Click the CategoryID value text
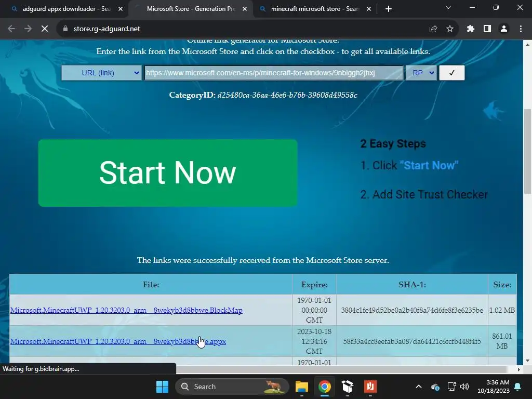Screen dimensions: 532x399 pos(287,95)
